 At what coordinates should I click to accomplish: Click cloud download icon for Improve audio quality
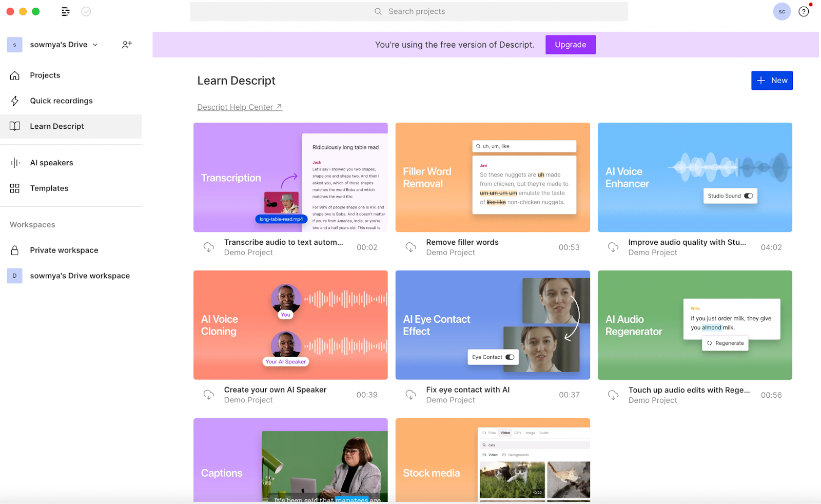coord(613,247)
